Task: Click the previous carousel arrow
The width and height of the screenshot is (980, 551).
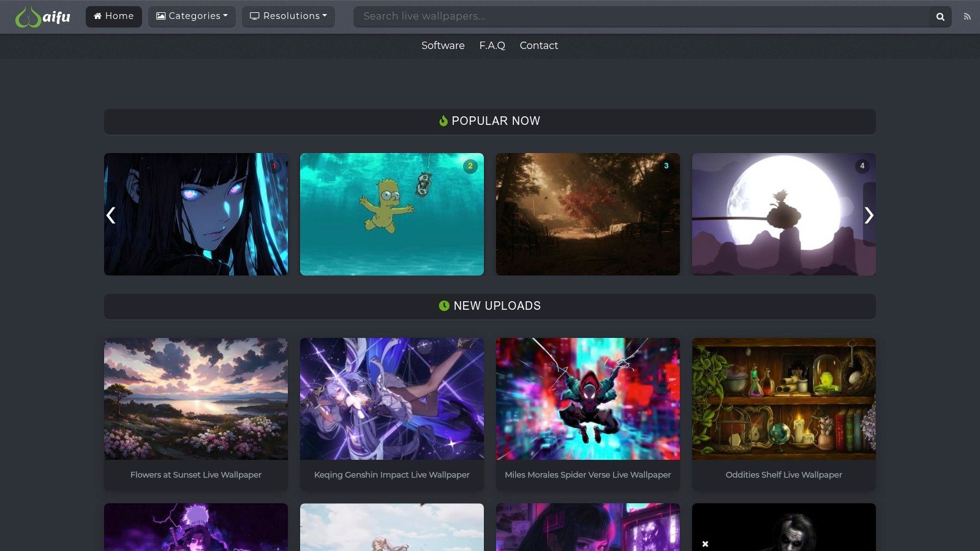Action: tap(111, 215)
